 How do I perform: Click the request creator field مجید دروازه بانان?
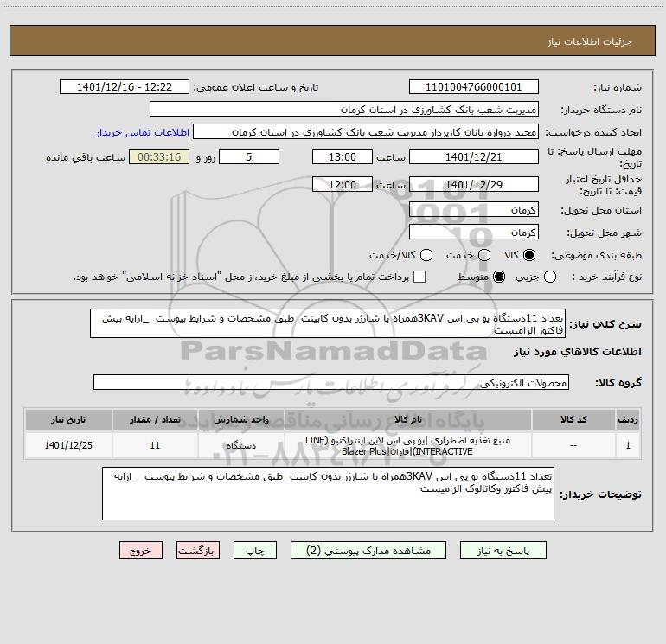pos(366,132)
